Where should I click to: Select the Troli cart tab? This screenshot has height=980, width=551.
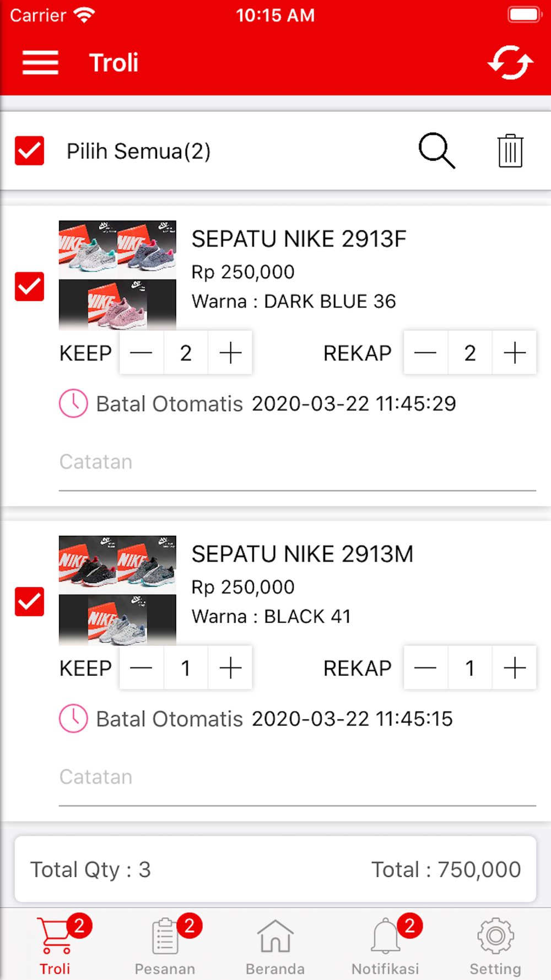pos(55,945)
